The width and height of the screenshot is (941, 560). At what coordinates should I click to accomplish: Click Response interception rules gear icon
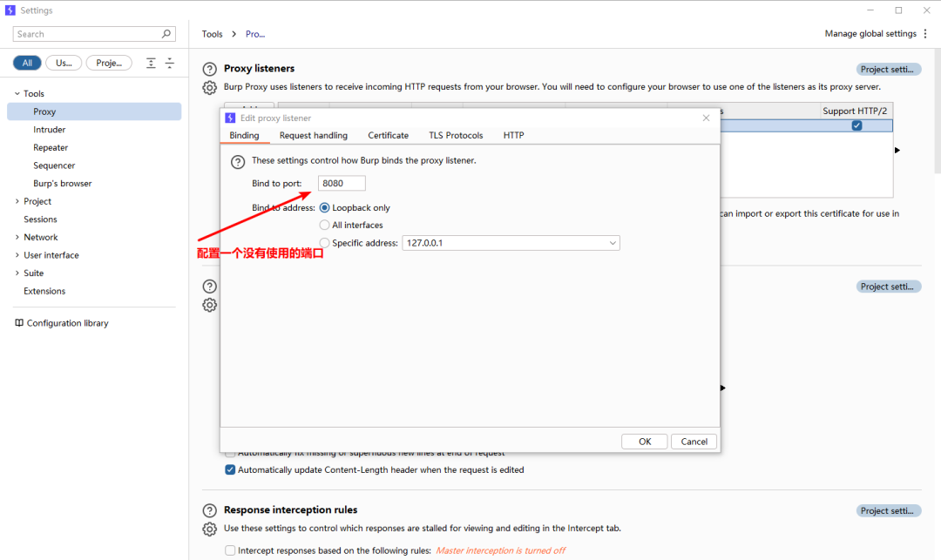point(209,529)
